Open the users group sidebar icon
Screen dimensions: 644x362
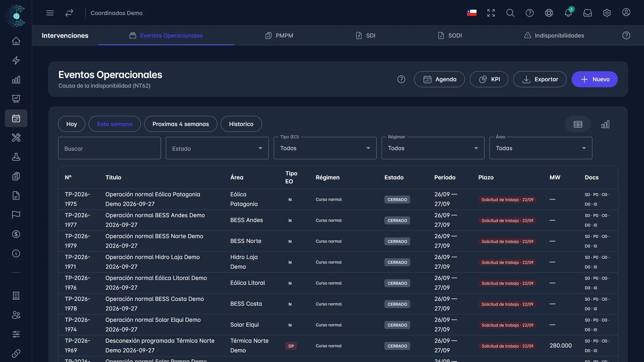pos(16,315)
